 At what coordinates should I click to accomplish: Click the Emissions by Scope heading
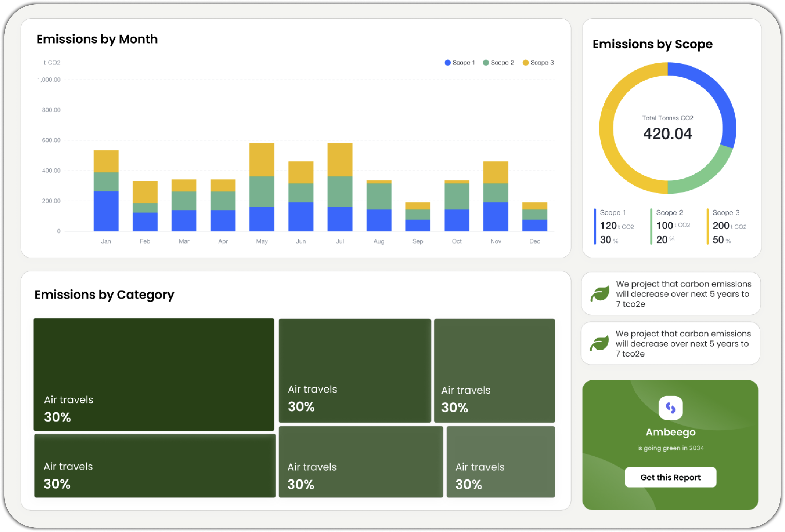[653, 44]
